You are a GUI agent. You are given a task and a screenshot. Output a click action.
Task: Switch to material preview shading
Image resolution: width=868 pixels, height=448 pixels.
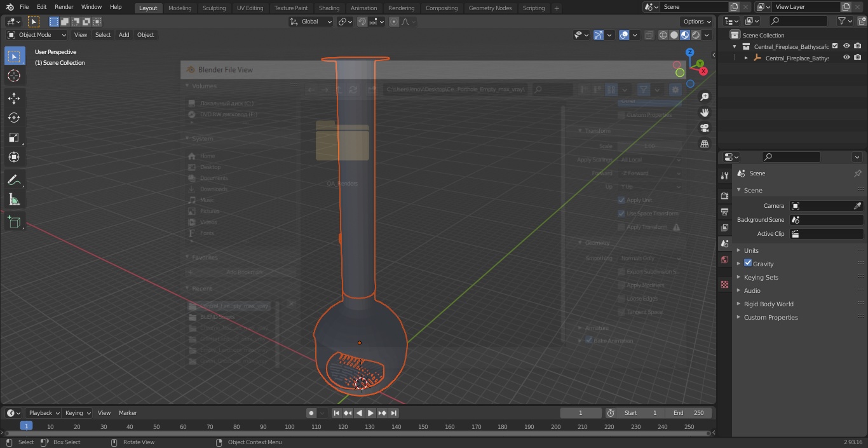pos(685,35)
